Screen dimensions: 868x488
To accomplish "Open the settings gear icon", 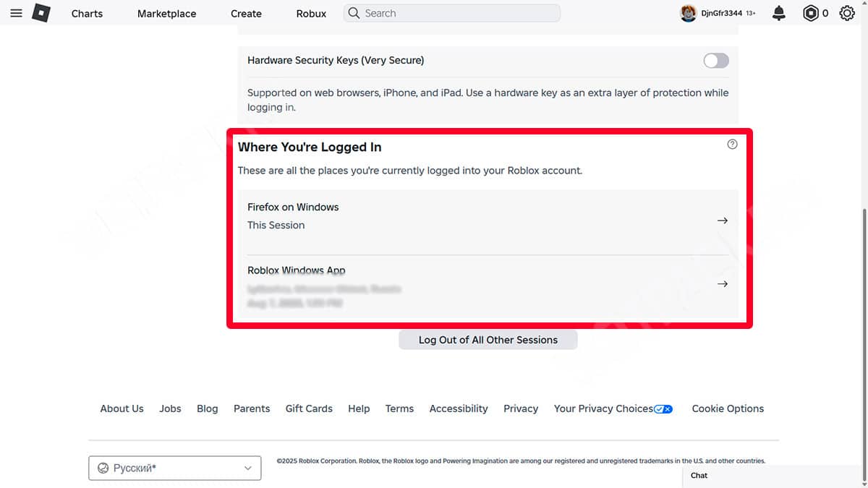I will pos(847,13).
